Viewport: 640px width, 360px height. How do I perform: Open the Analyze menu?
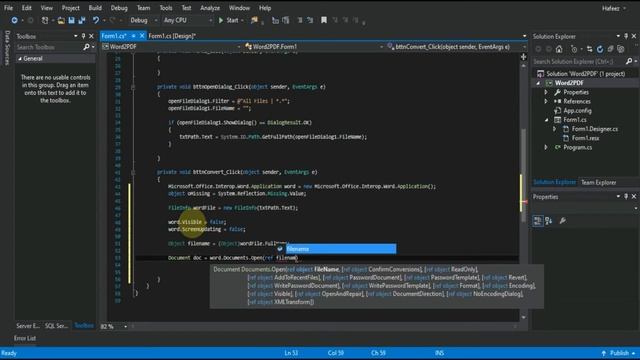coord(210,8)
